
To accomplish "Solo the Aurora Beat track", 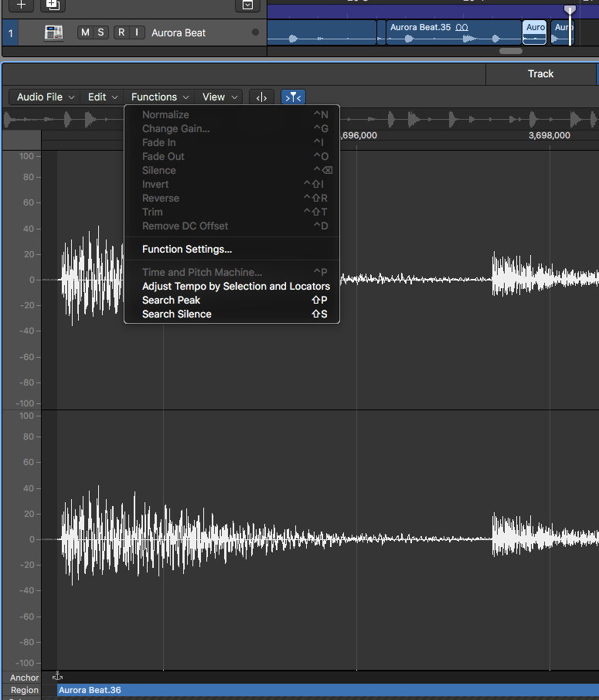I will click(x=101, y=32).
